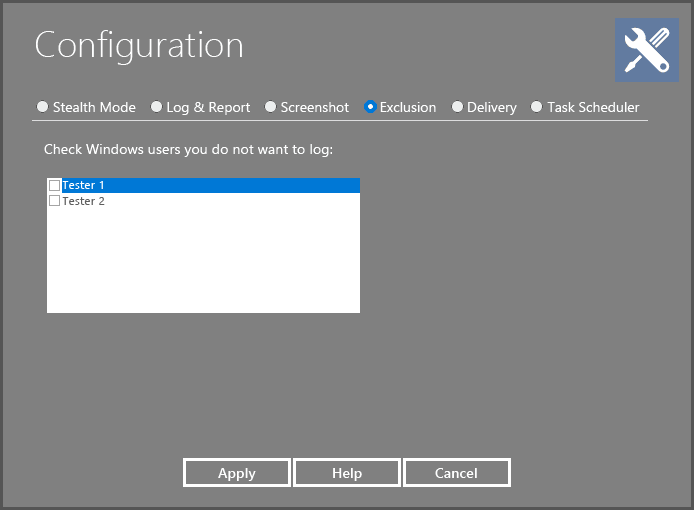Click the Configuration heading title
The height and width of the screenshot is (510, 694).
pos(139,45)
